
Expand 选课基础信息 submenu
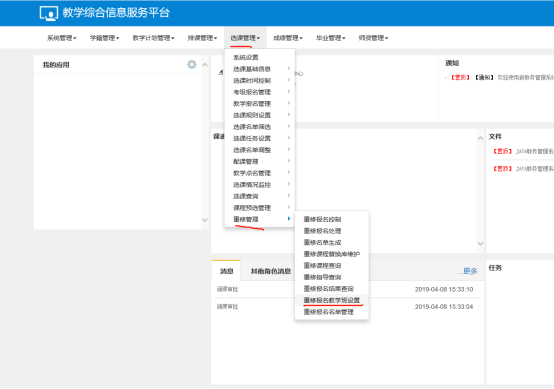tap(260, 69)
